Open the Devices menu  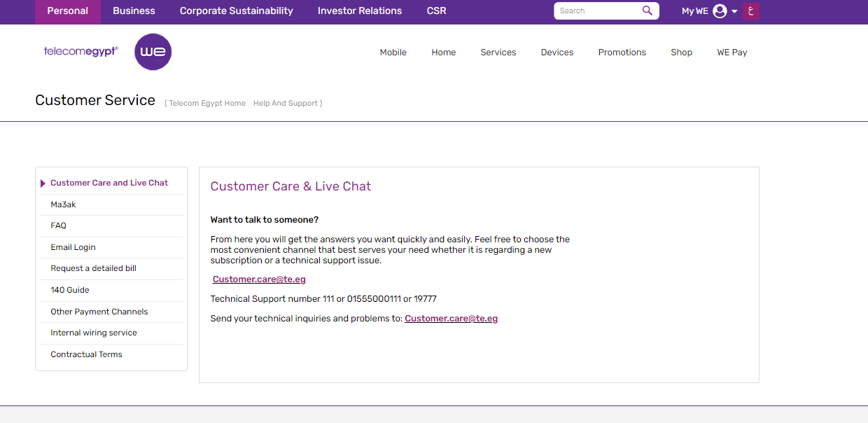[557, 53]
